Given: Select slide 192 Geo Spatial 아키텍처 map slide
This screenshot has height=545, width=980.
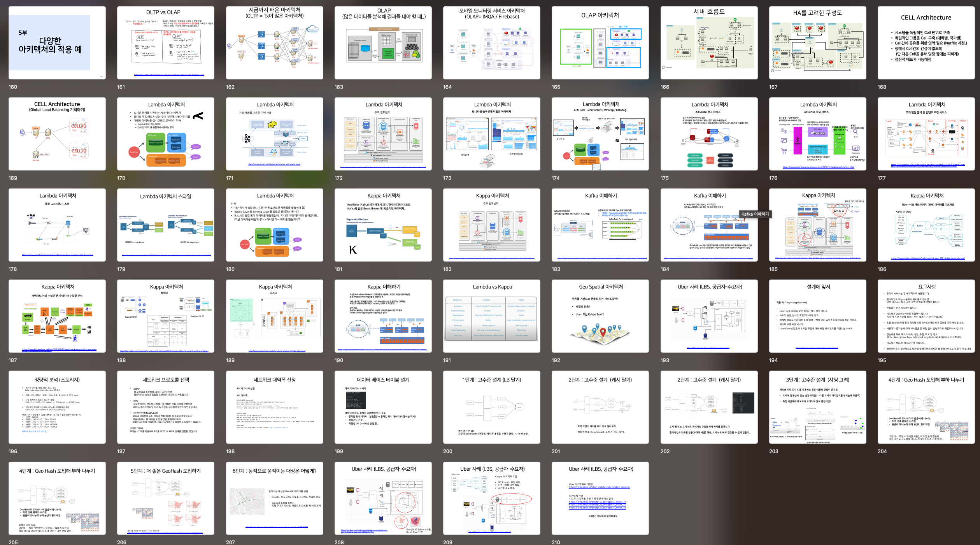Looking at the screenshot, I should [600, 316].
